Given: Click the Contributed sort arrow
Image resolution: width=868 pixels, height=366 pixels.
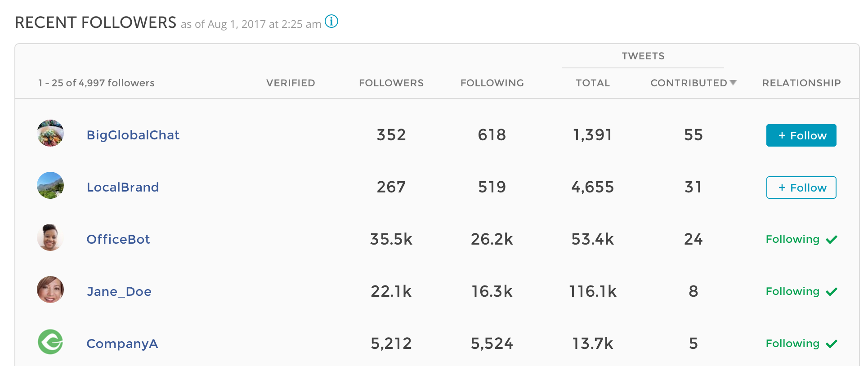Looking at the screenshot, I should [733, 83].
